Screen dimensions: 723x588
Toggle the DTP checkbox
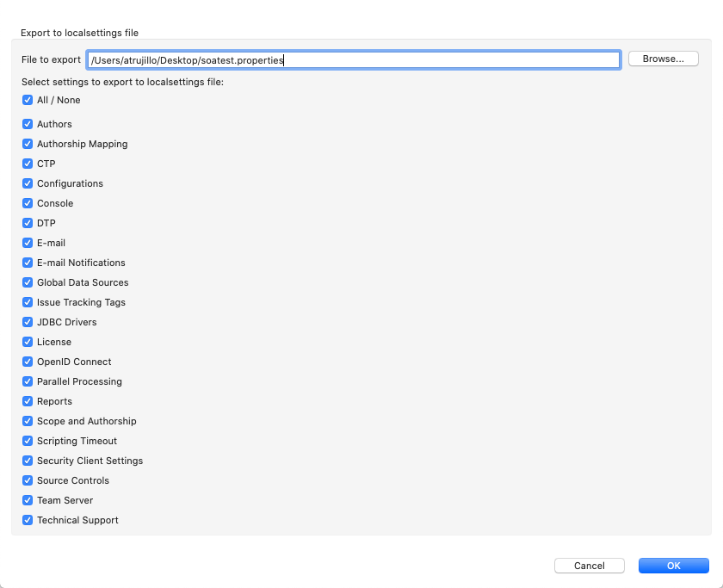[x=28, y=223]
